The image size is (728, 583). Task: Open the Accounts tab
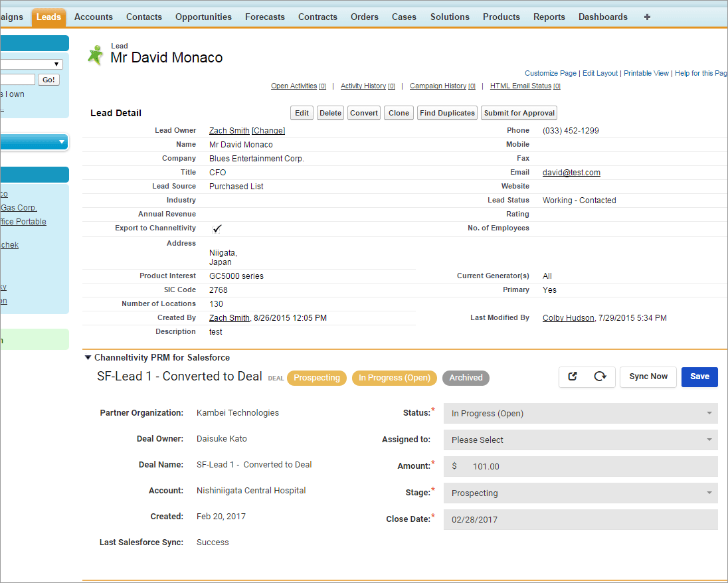93,17
